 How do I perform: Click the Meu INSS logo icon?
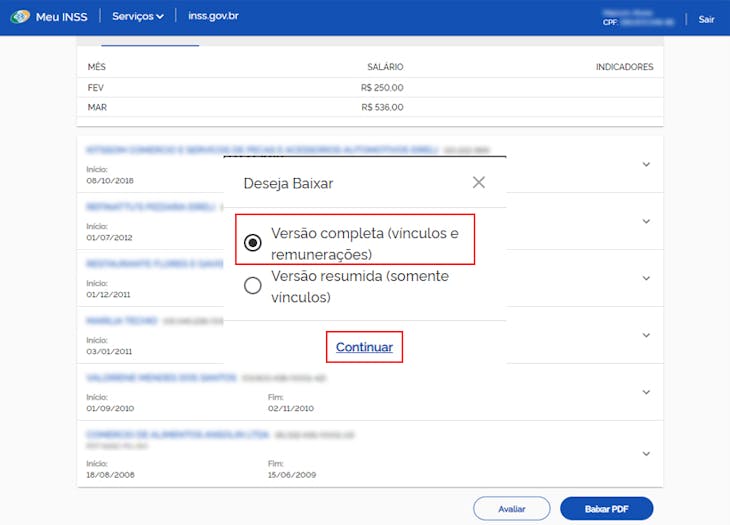(20, 17)
